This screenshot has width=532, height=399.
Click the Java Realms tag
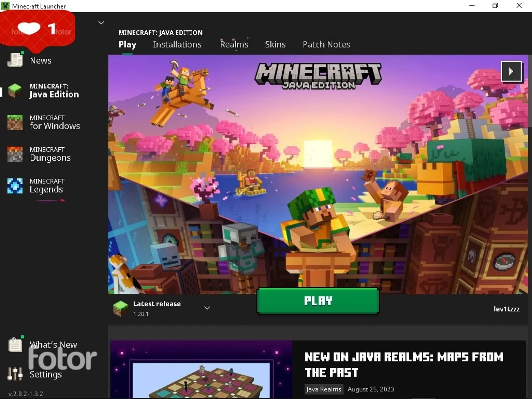click(x=324, y=389)
